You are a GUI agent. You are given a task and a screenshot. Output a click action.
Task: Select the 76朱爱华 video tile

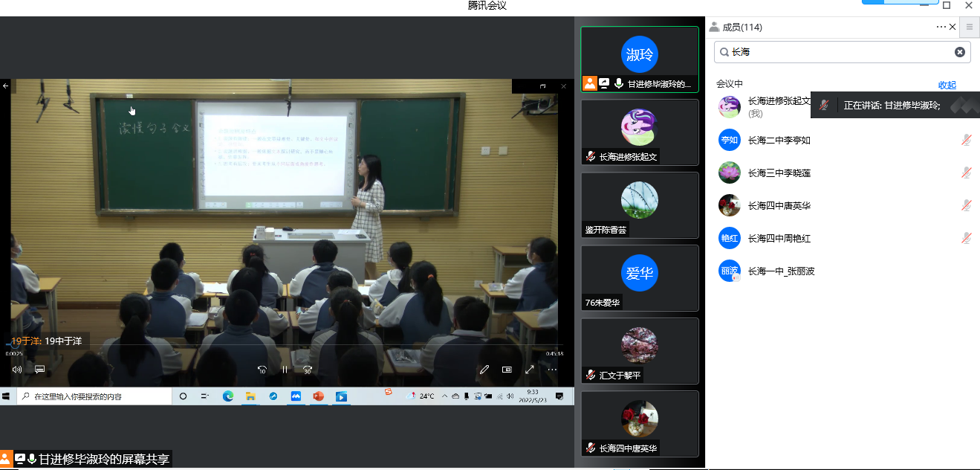640,278
